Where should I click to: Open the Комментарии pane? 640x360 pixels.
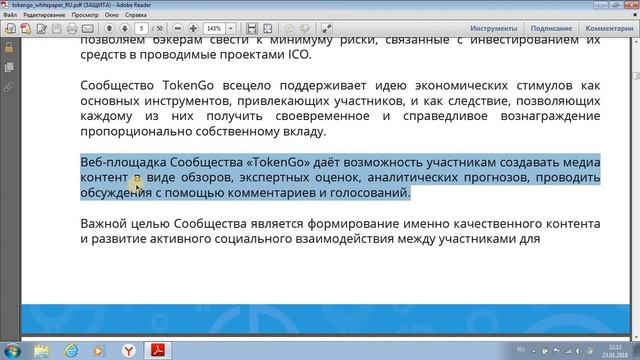pyautogui.click(x=609, y=28)
